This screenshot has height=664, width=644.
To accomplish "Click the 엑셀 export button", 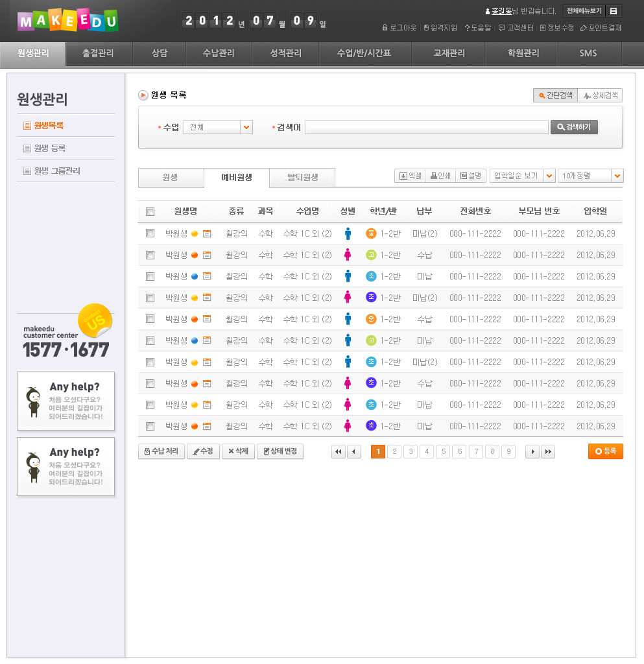I will pyautogui.click(x=410, y=176).
